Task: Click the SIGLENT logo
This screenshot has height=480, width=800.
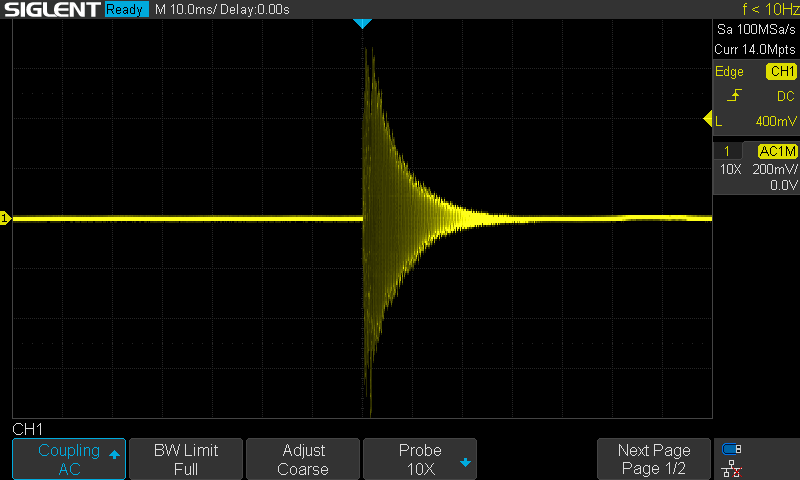Action: point(51,10)
